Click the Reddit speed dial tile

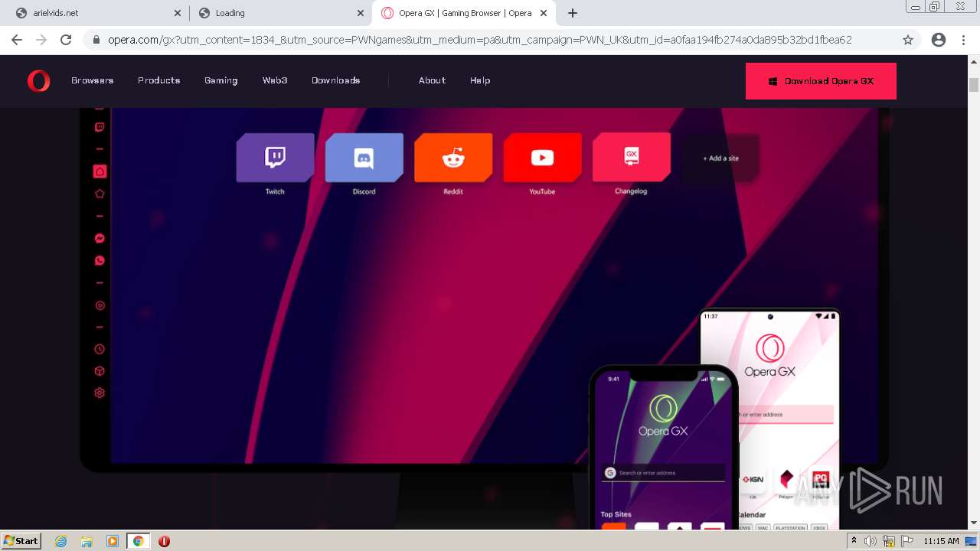coord(453,158)
